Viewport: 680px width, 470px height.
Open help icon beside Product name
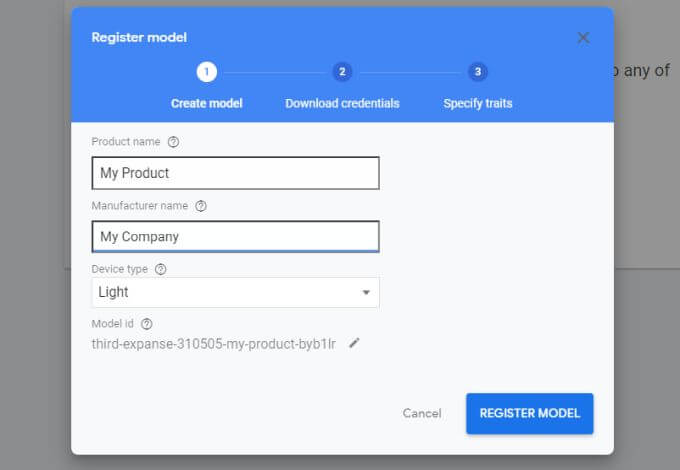[173, 142]
